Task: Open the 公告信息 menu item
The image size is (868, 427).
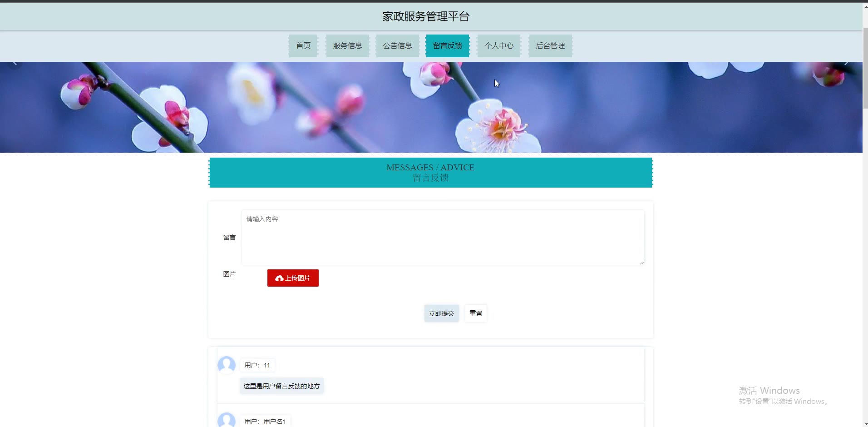Action: click(397, 46)
